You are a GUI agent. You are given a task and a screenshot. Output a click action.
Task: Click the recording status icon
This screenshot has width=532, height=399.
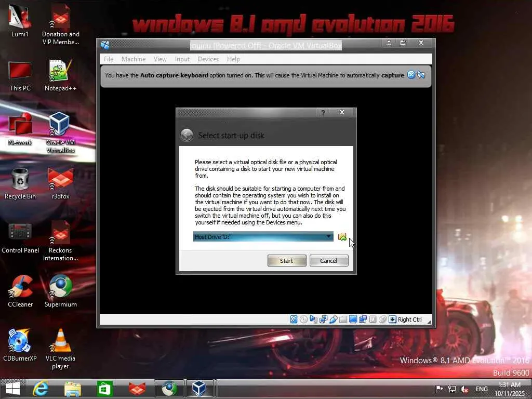pyautogui.click(x=363, y=320)
